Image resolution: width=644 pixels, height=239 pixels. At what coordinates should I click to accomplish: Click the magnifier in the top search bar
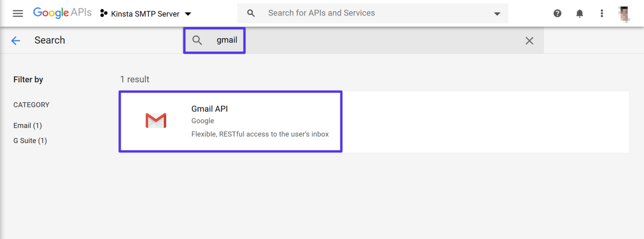point(251,13)
